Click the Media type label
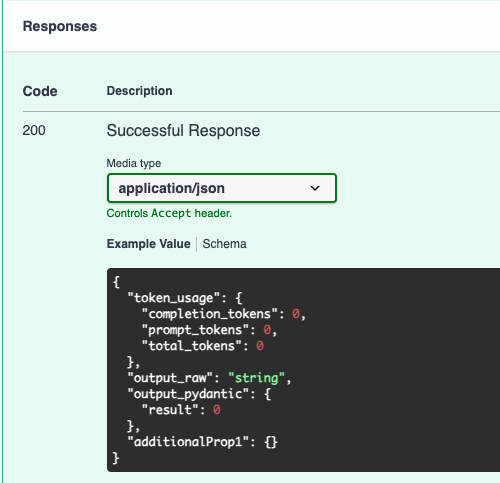The width and height of the screenshot is (500, 483). (x=134, y=163)
